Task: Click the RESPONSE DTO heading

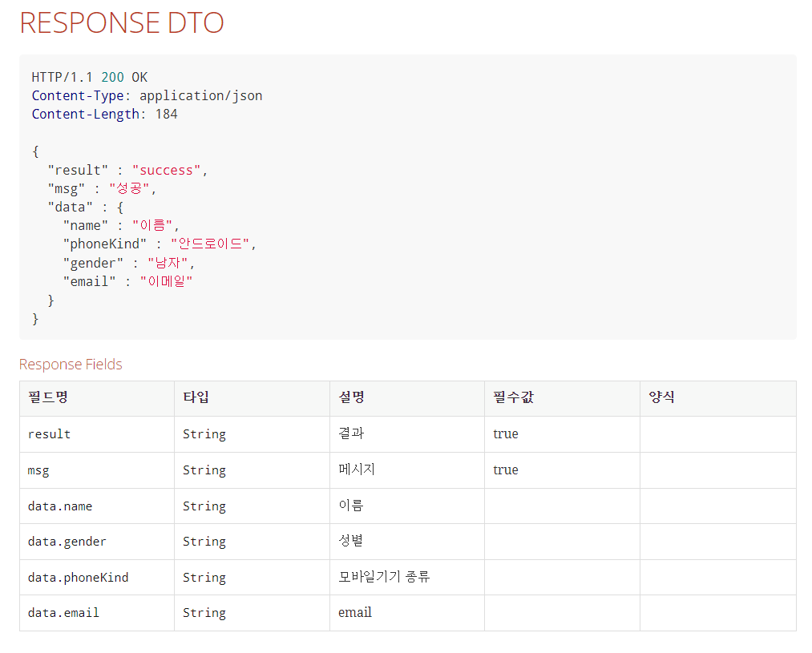Action: (x=122, y=22)
